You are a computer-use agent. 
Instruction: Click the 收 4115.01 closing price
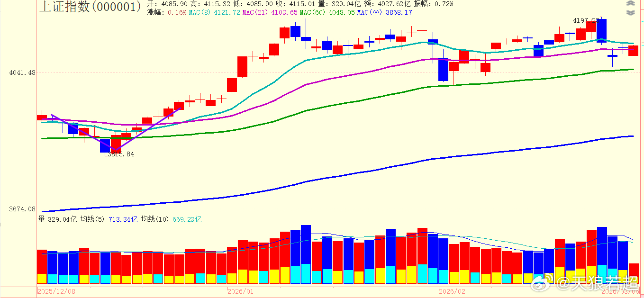pyautogui.click(x=296, y=4)
